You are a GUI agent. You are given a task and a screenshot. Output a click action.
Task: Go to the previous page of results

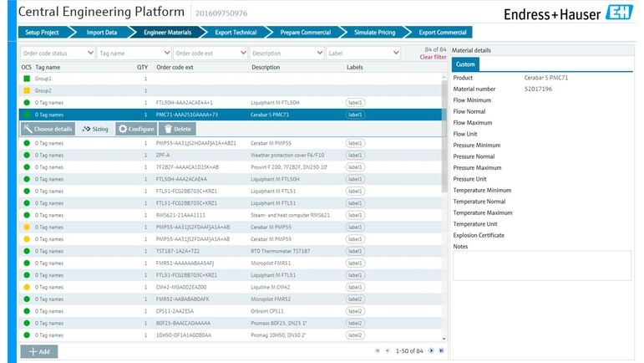pos(388,350)
